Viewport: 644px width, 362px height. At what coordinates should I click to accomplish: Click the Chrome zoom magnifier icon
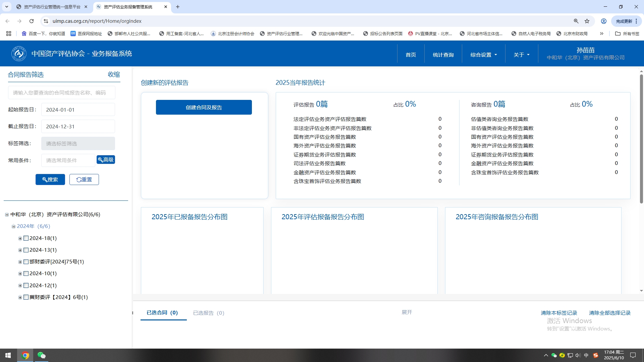(x=576, y=21)
